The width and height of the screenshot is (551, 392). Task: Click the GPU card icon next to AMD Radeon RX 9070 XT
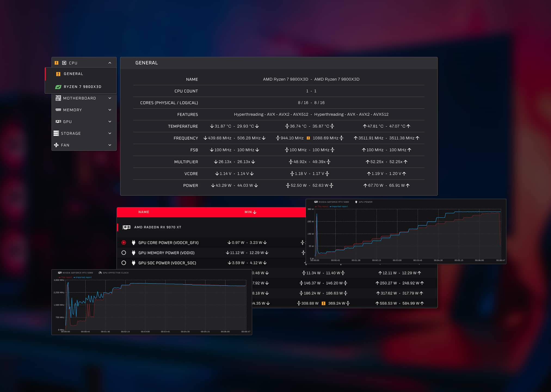click(x=126, y=227)
